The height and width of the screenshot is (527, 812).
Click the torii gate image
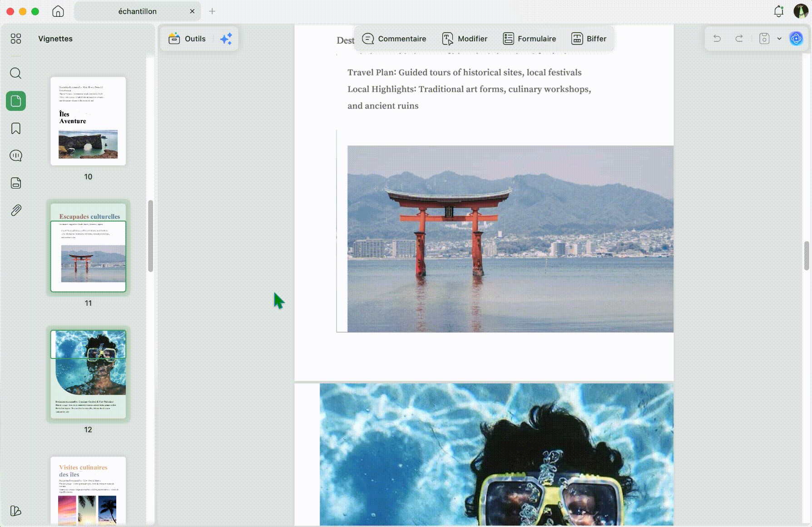click(x=510, y=239)
